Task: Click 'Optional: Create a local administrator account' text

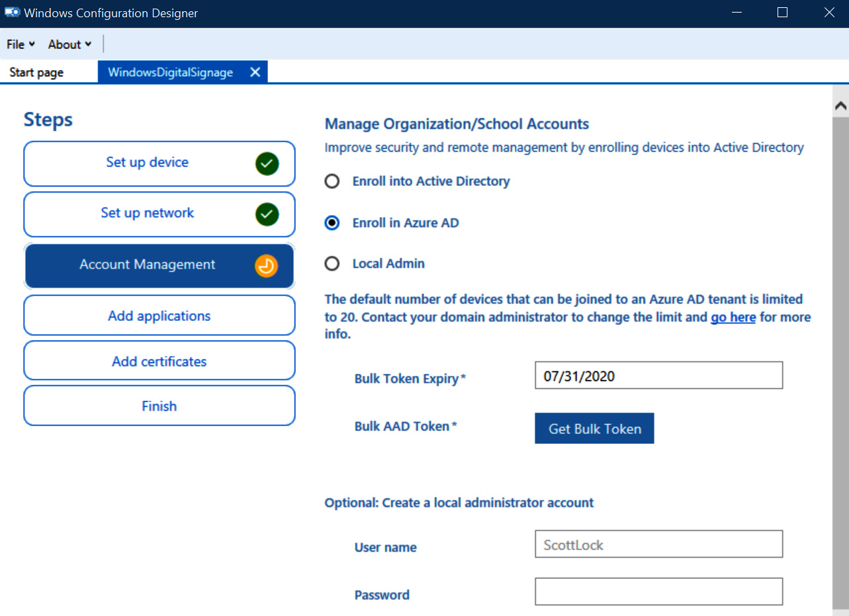Action: [459, 503]
